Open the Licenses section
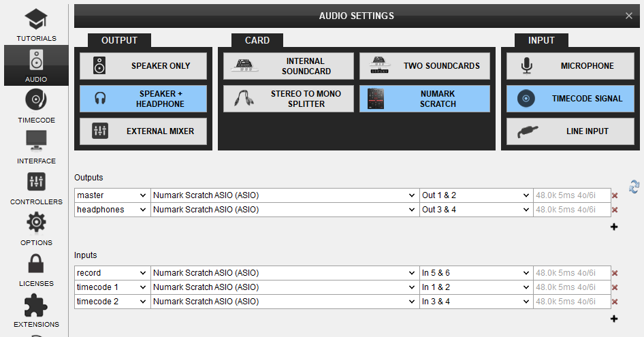This screenshot has width=644, height=337. 36,270
